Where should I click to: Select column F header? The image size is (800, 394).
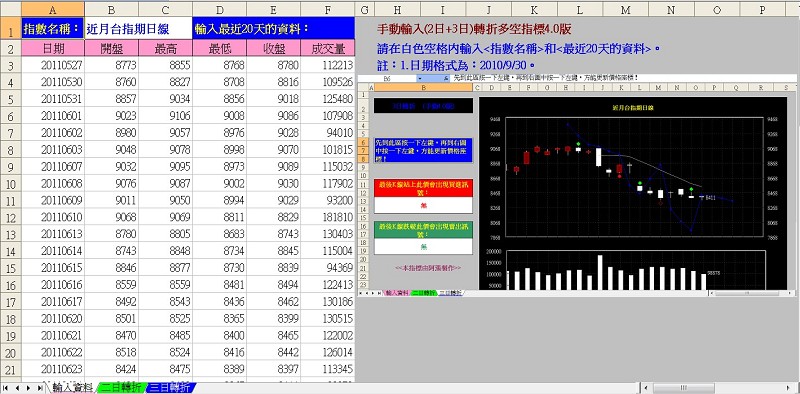tap(328, 9)
